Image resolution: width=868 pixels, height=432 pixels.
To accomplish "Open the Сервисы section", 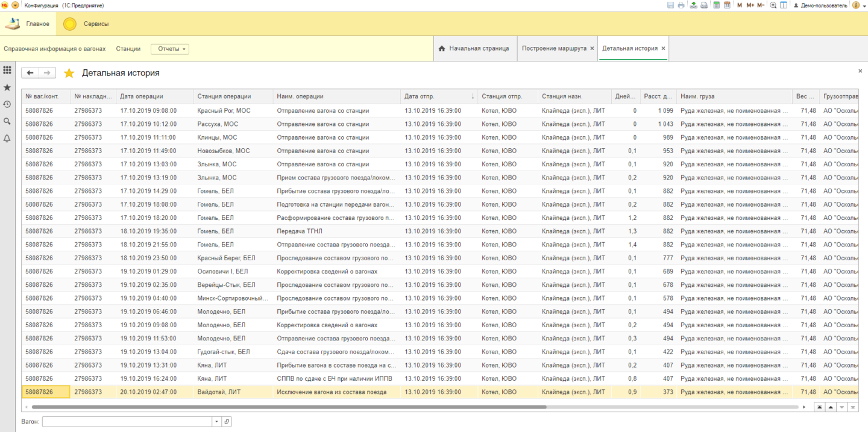I will [87, 24].
